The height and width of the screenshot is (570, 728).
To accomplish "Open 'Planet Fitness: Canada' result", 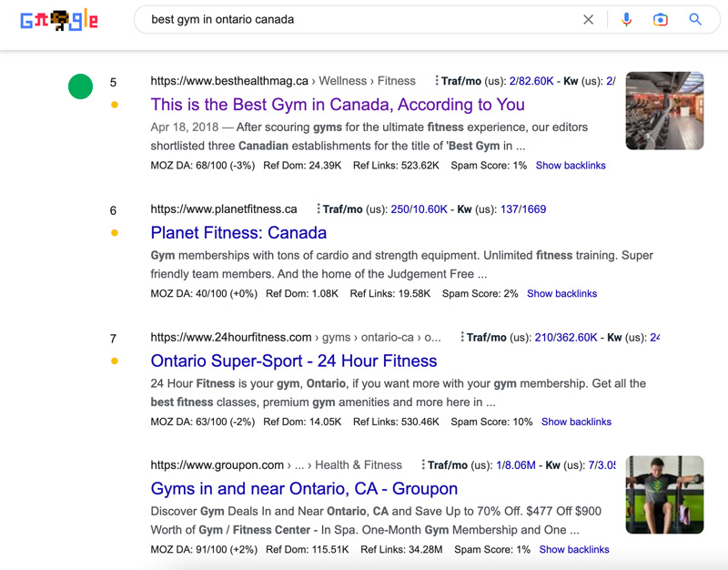I will [x=238, y=233].
